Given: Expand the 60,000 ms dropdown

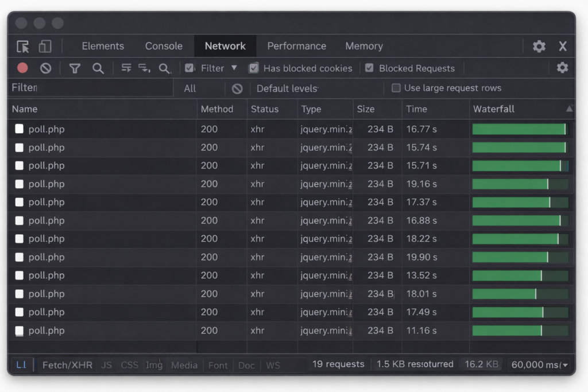Looking at the screenshot, I should click(x=565, y=365).
